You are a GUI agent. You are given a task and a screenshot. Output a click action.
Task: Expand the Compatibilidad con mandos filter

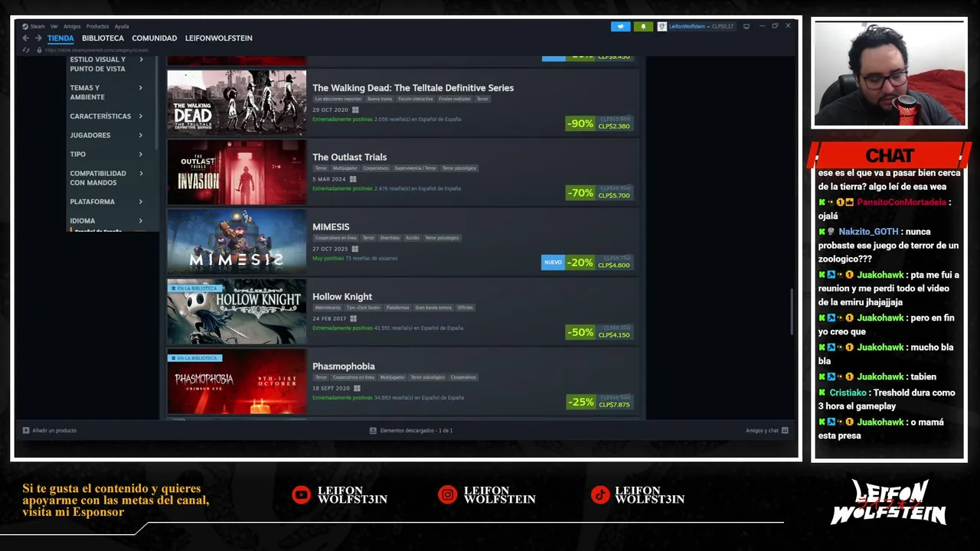tap(106, 178)
